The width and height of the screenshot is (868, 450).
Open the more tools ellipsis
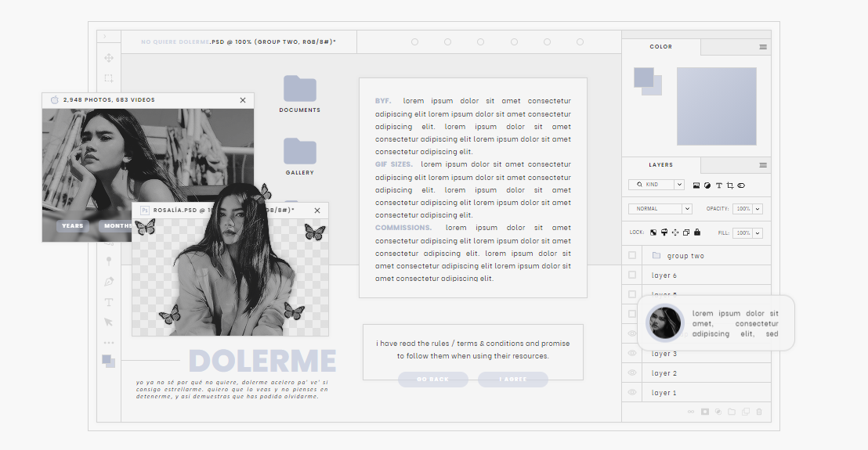[x=109, y=343]
